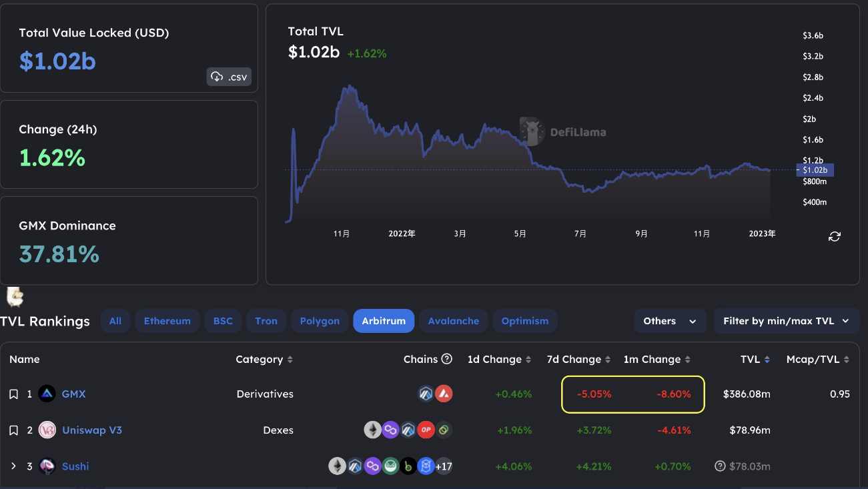Click the help icon beside Chains header
This screenshot has height=489, width=868.
(x=447, y=359)
